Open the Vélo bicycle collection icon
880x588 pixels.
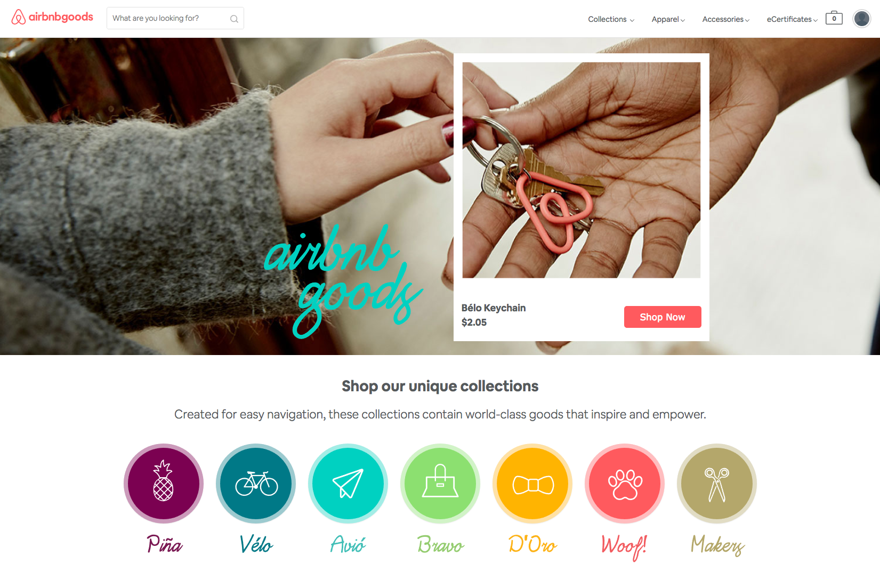pos(256,484)
